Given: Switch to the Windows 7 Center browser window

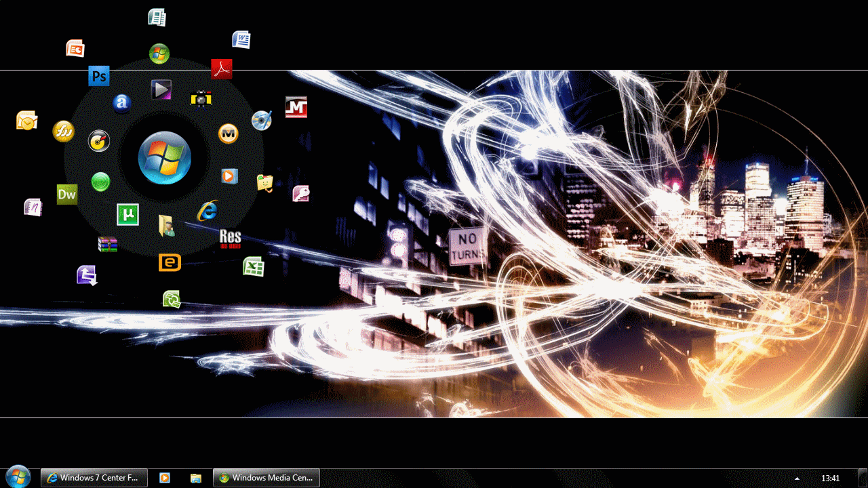Looking at the screenshot, I should click(x=94, y=477).
